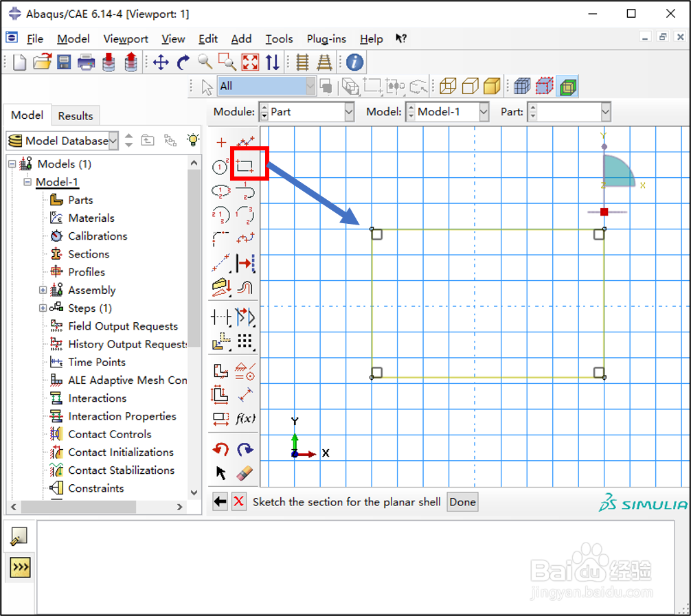691x616 pixels.
Task: Select the Create Isolated Point tool
Action: [220, 142]
